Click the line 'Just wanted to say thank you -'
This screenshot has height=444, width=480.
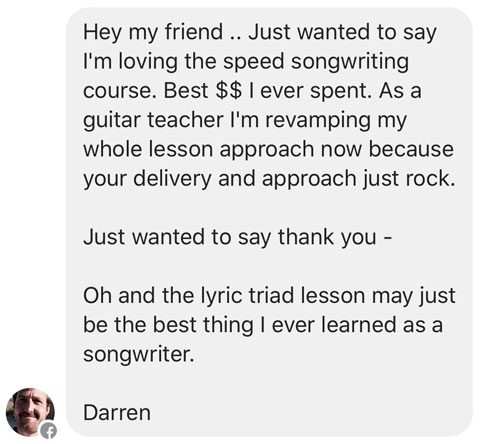[237, 237]
